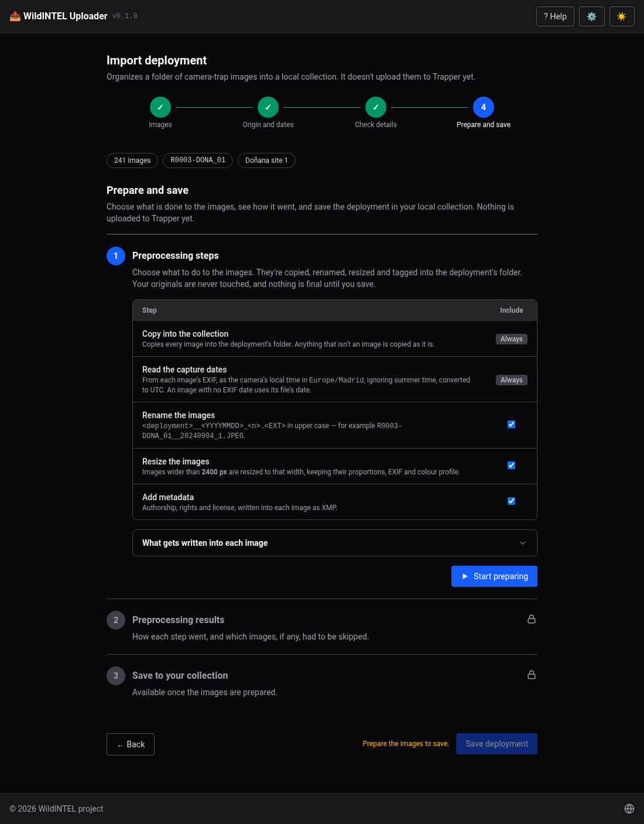644x824 pixels.
Task: Uncheck the Rename the images checkbox
Action: pyautogui.click(x=511, y=425)
